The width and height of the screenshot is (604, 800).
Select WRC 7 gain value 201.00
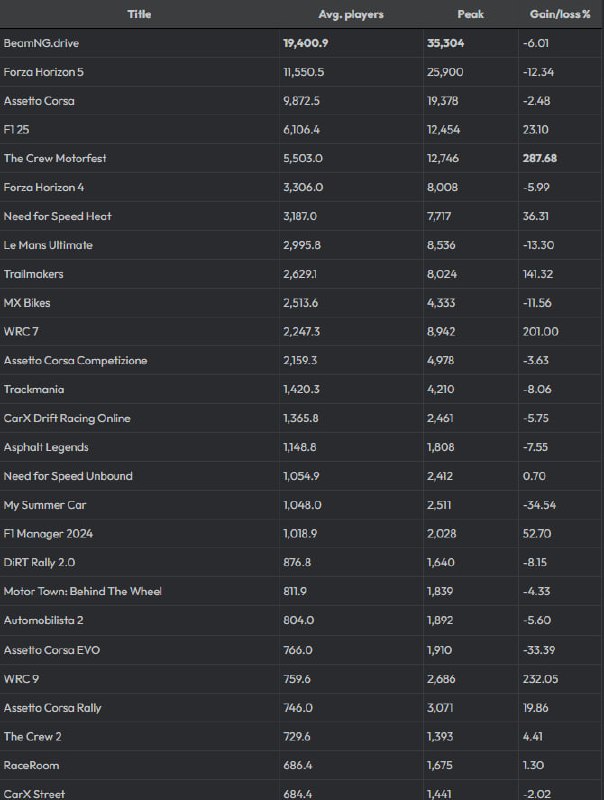click(540, 332)
